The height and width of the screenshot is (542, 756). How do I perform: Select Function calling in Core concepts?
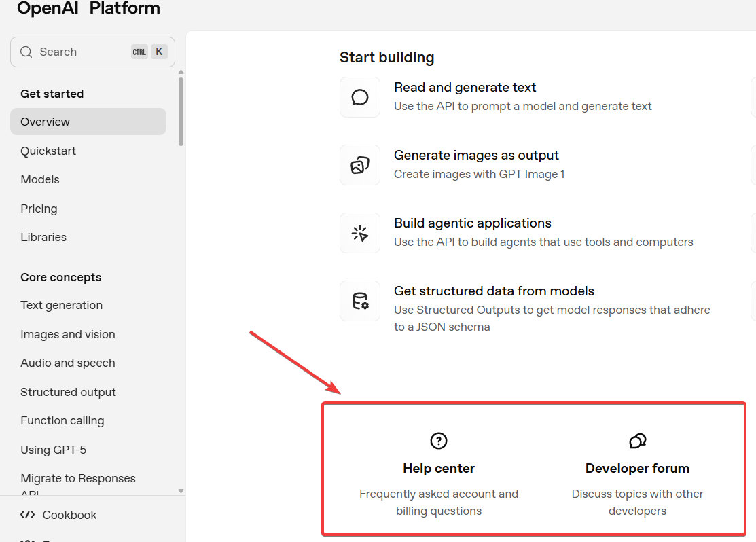coord(62,420)
